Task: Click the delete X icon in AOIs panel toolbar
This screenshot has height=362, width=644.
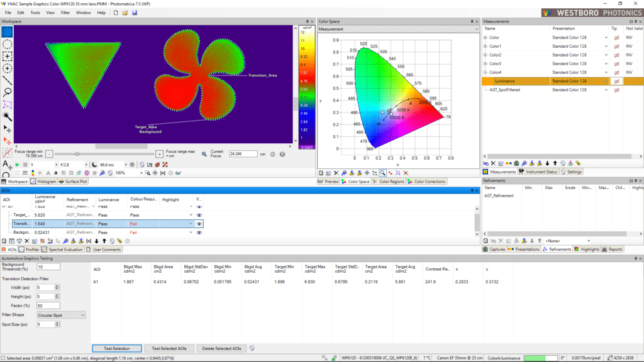Action: [x=27, y=239]
